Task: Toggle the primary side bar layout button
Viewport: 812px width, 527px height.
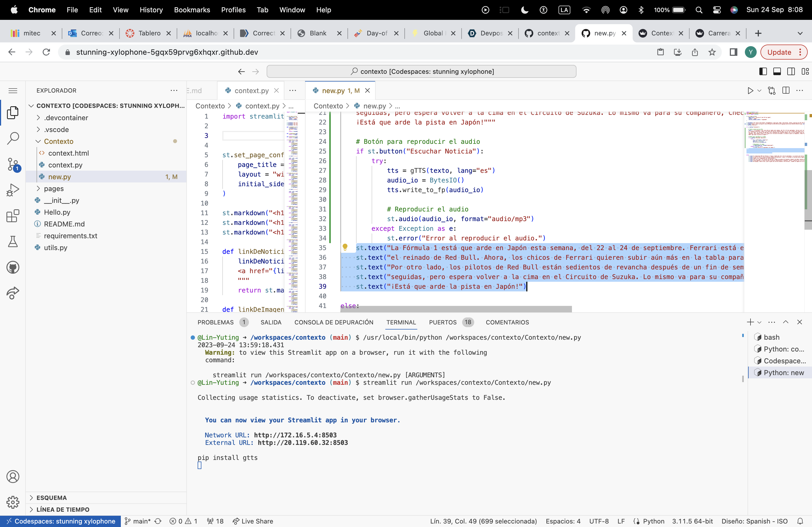Action: pos(763,72)
